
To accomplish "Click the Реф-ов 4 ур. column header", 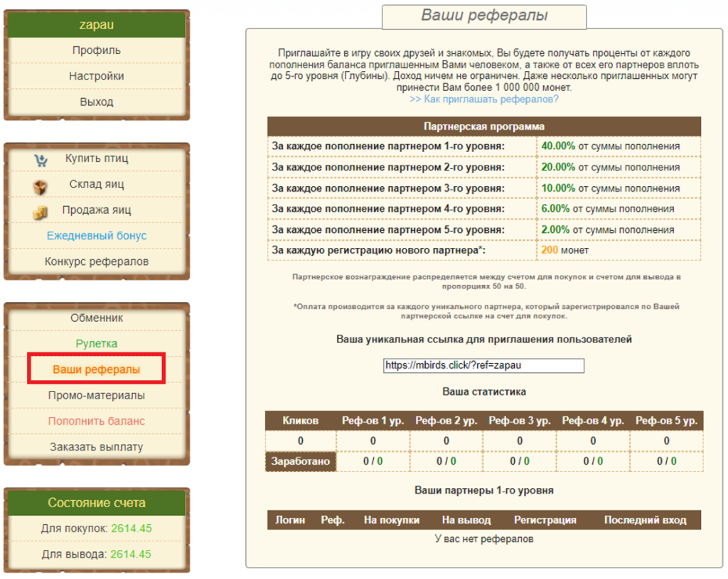I will click(x=593, y=421).
